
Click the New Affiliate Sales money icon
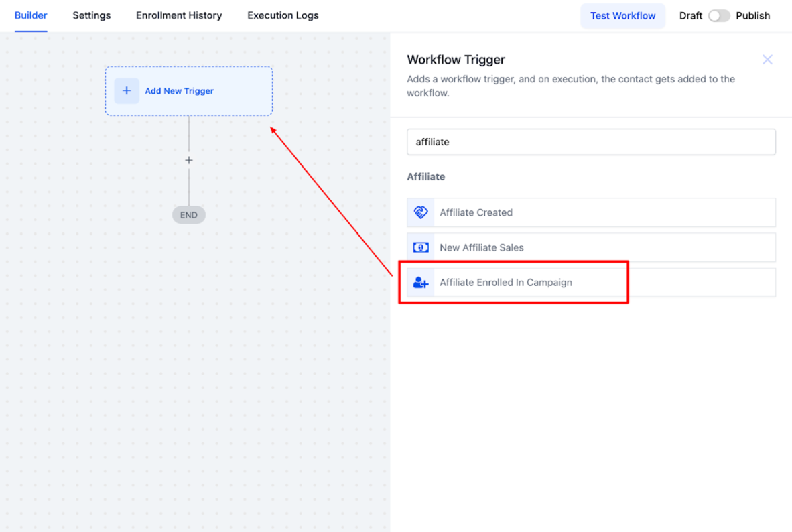pyautogui.click(x=421, y=247)
